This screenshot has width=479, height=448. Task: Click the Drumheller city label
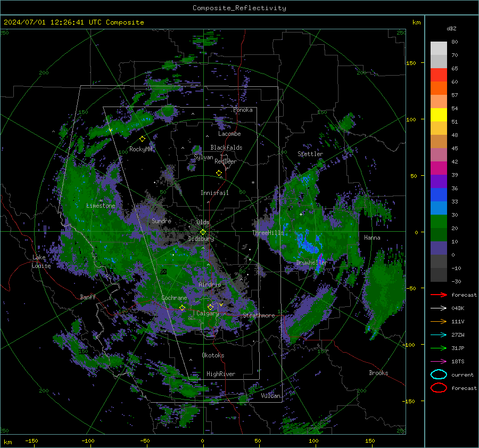coord(311,263)
